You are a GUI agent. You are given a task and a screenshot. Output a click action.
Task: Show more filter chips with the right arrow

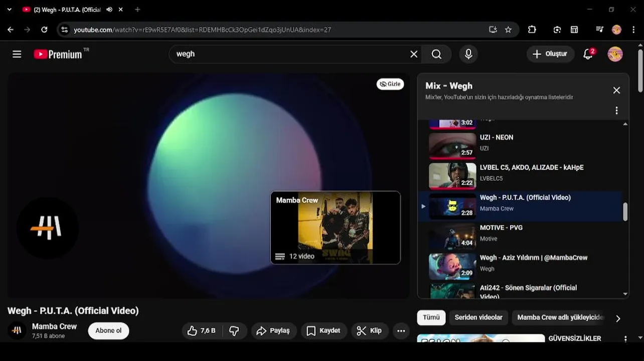618,318
